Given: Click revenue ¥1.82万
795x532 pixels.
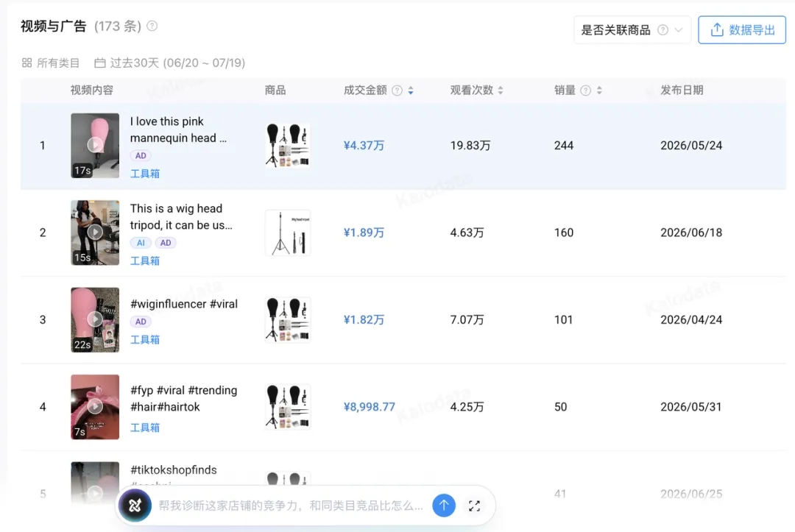Looking at the screenshot, I should pos(364,319).
